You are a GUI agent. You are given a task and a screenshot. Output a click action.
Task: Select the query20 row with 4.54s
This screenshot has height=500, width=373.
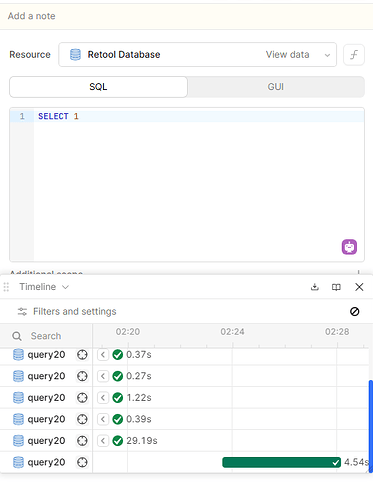click(x=46, y=462)
